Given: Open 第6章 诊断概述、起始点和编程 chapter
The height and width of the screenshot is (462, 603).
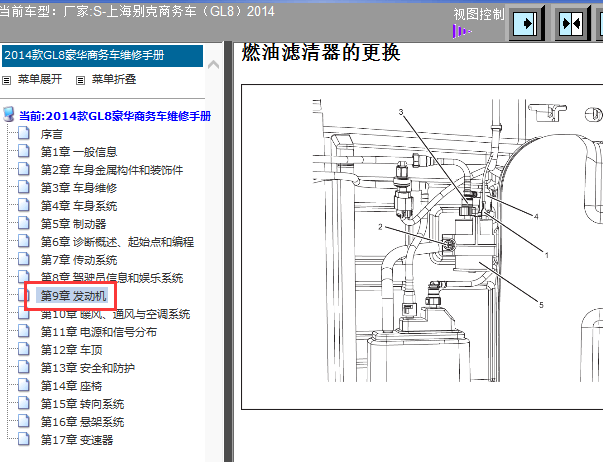Looking at the screenshot, I should coord(117,242).
